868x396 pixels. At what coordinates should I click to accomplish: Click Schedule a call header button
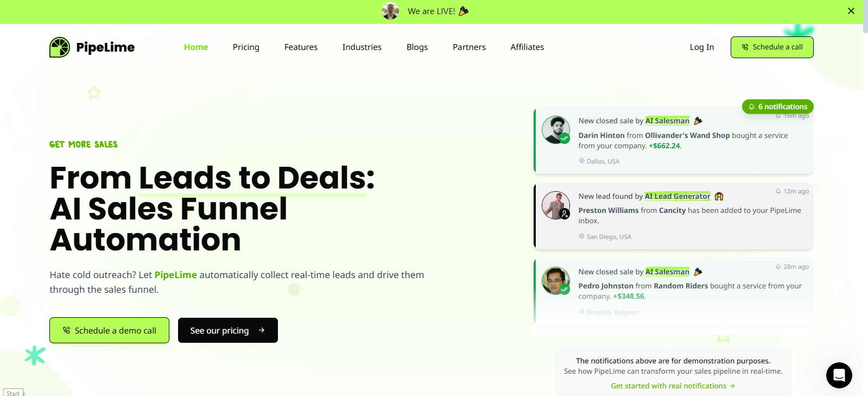[772, 47]
